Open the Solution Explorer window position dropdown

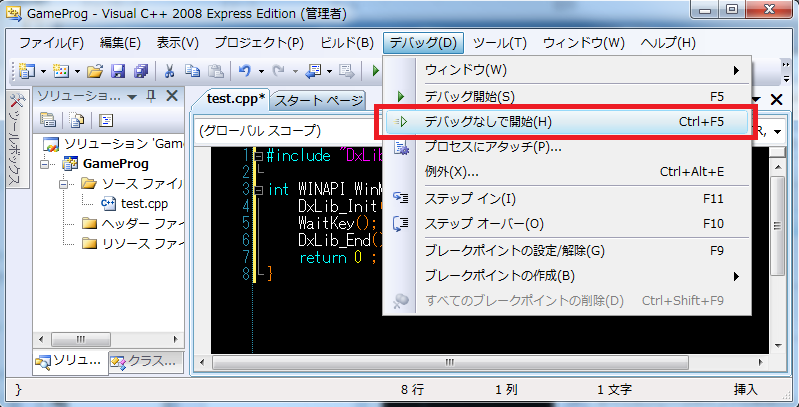132,96
